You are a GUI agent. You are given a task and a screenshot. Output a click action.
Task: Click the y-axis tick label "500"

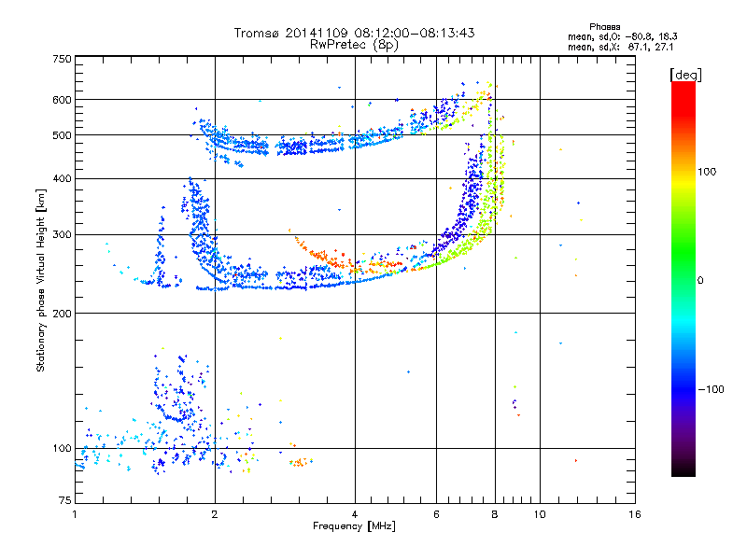click(x=62, y=135)
